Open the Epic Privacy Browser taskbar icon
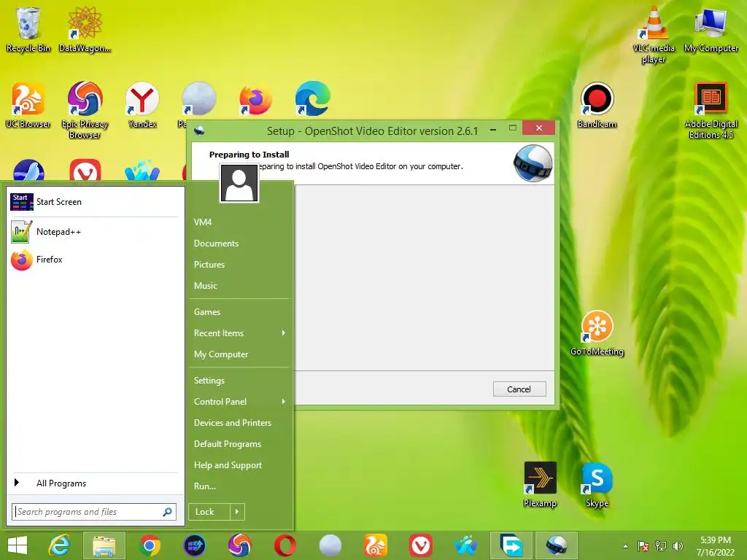Screen dimensions: 747x560 coord(239,545)
